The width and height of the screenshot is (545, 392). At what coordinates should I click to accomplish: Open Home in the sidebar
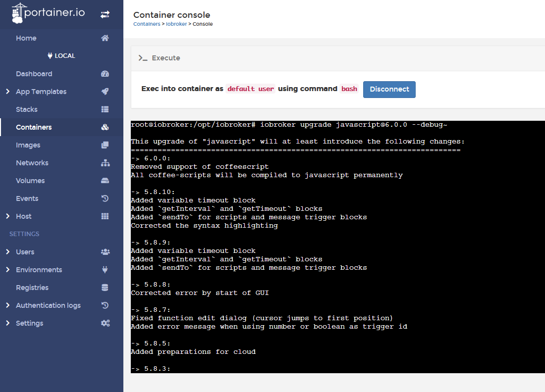tap(26, 38)
